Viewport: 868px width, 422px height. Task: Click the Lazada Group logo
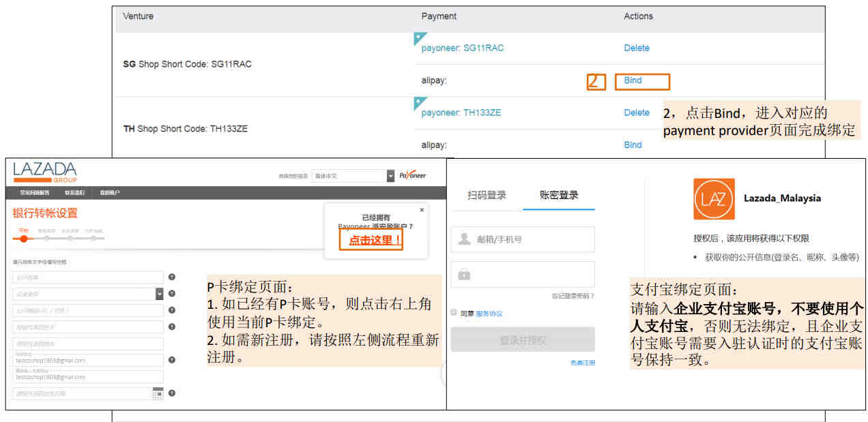click(x=45, y=172)
